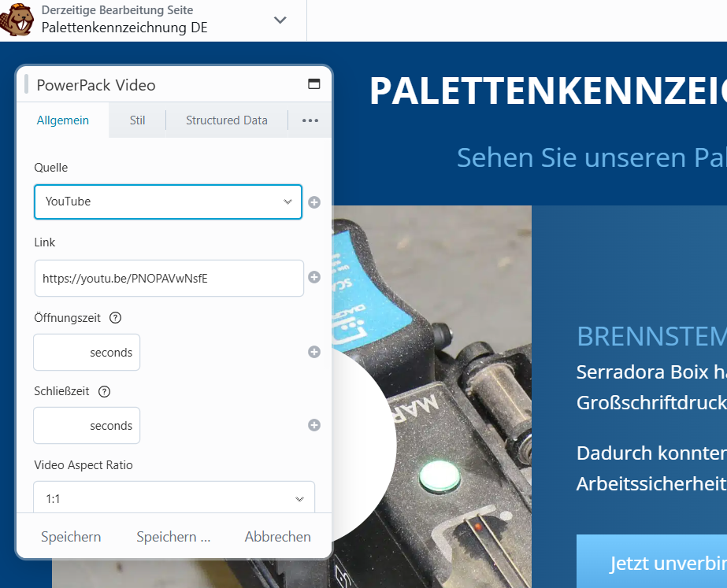This screenshot has width=727, height=588.
Task: Open the Stil tab
Action: [x=137, y=120]
